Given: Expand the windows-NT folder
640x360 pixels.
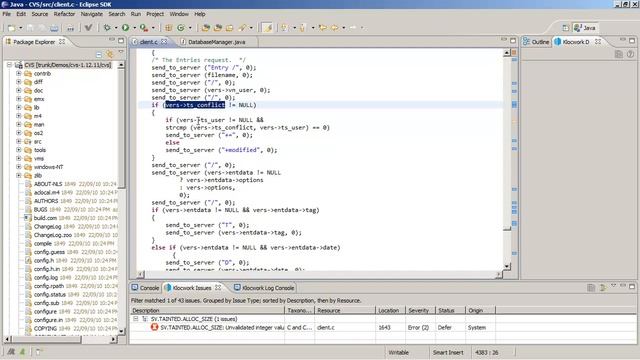Looking at the screenshot, I should pyautogui.click(x=18, y=167).
